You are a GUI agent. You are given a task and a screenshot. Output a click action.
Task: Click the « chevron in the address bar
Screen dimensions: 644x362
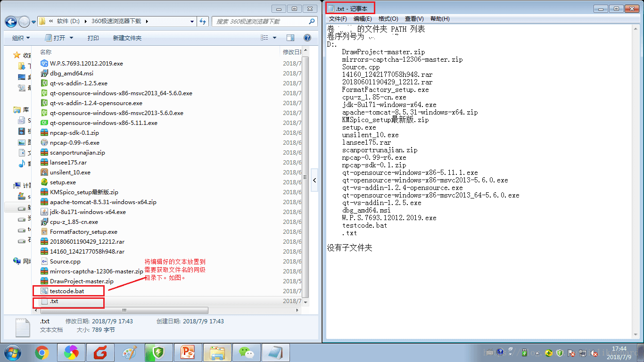[50, 21]
